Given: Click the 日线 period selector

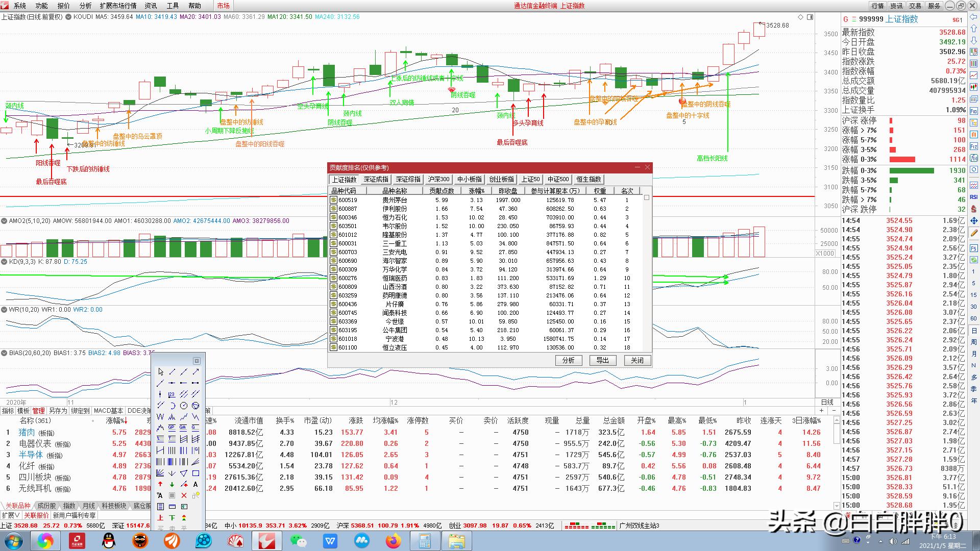Looking at the screenshot, I should click(827, 402).
